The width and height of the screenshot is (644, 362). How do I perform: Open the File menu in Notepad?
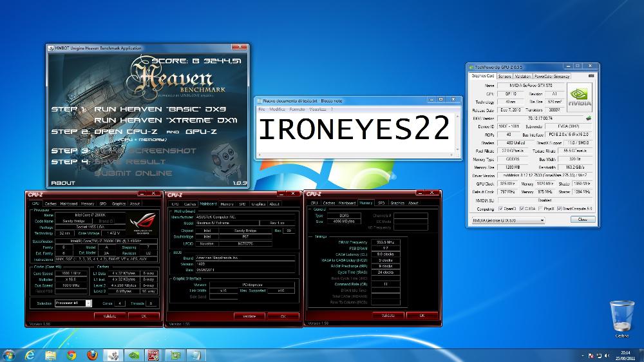[261, 110]
